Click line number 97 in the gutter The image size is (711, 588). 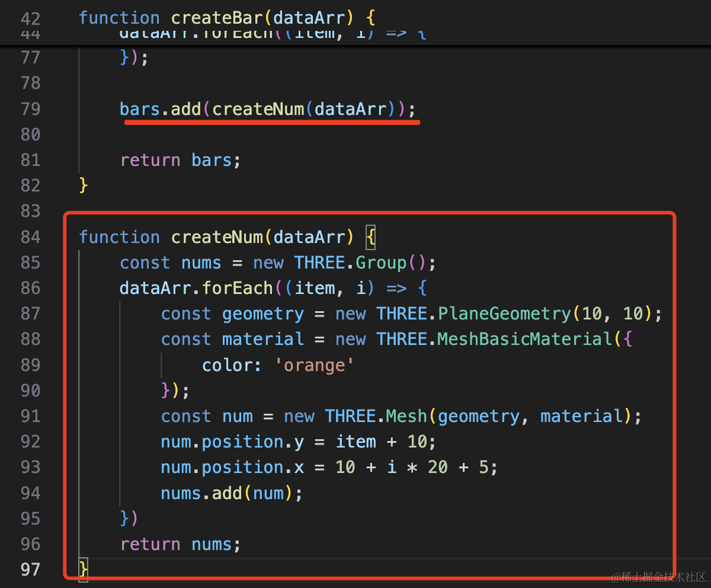(x=30, y=570)
